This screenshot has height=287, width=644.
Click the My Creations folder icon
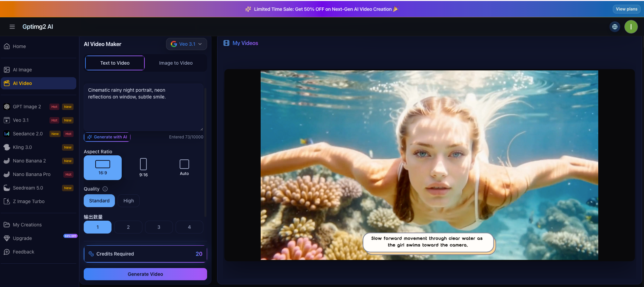coord(7,225)
